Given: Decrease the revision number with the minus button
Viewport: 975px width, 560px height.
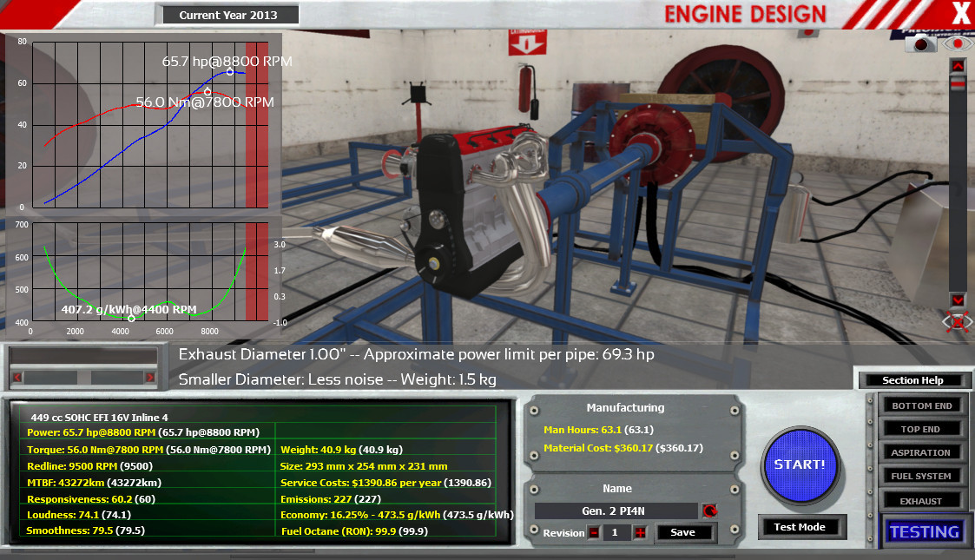Looking at the screenshot, I should 594,532.
